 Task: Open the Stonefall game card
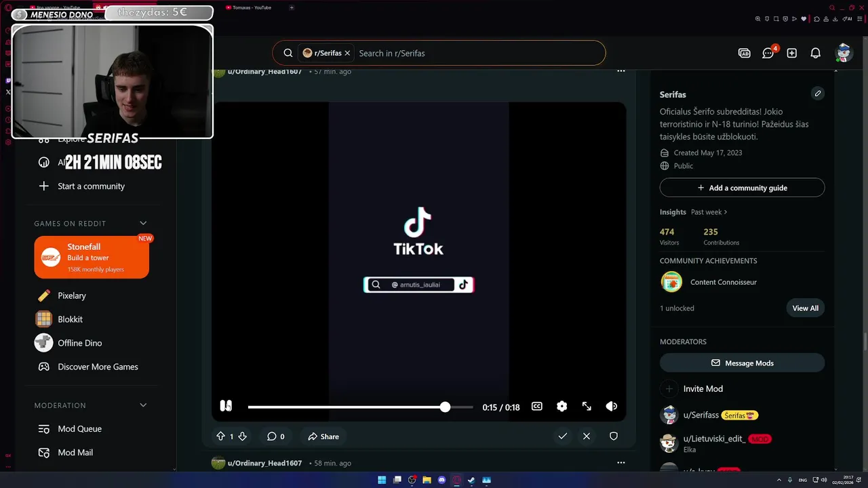[x=92, y=257]
